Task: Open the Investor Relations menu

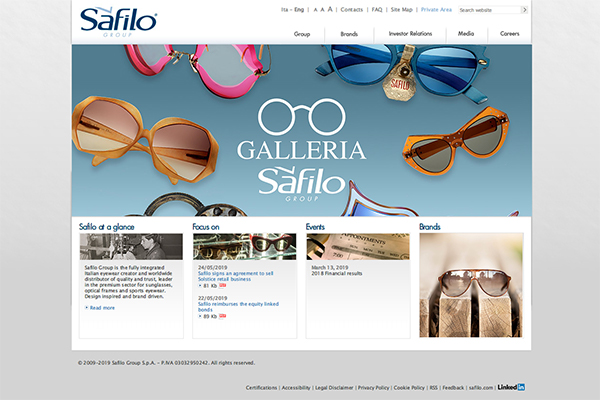Action: (x=410, y=34)
